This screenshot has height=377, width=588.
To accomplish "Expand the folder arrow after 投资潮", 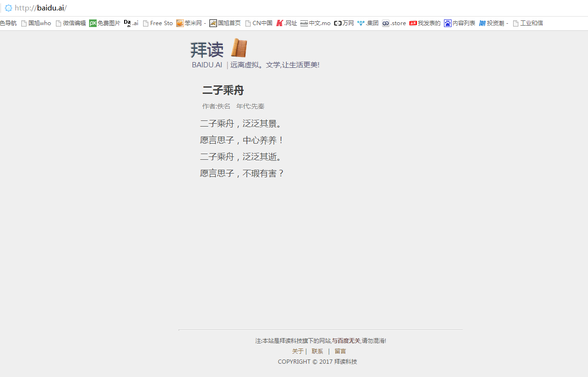I will click(507, 23).
